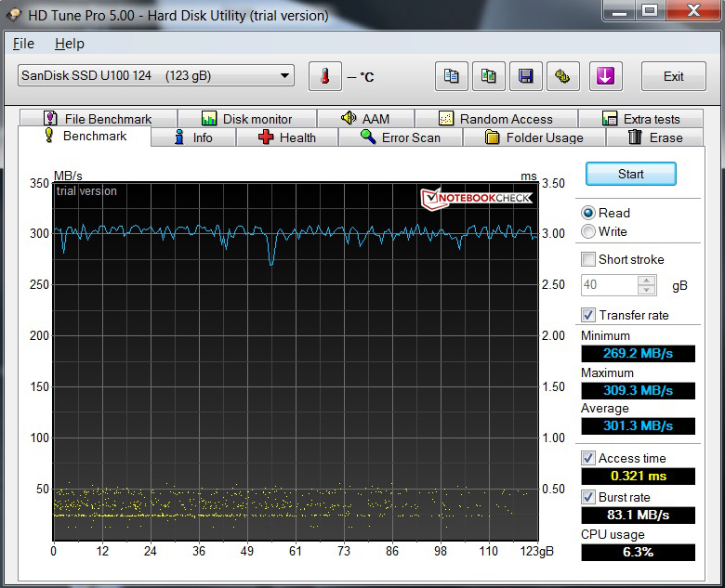Decrease short stroke value with down arrow
This screenshot has width=725, height=588.
pos(647,290)
